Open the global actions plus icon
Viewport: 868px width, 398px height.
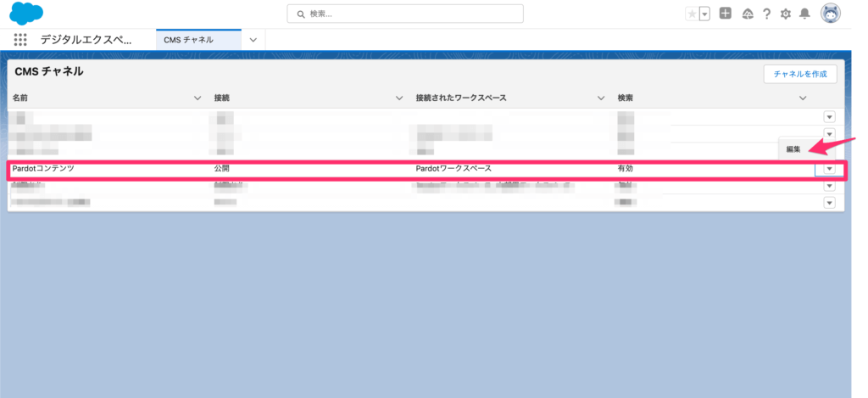click(726, 14)
